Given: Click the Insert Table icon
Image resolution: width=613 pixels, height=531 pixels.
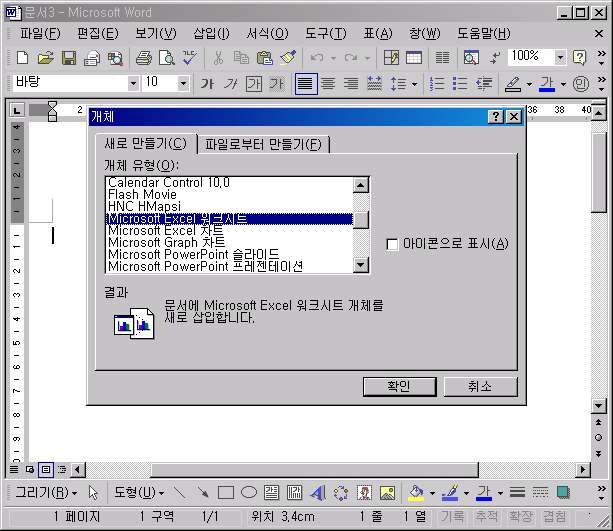Looking at the screenshot, I should click(414, 58).
